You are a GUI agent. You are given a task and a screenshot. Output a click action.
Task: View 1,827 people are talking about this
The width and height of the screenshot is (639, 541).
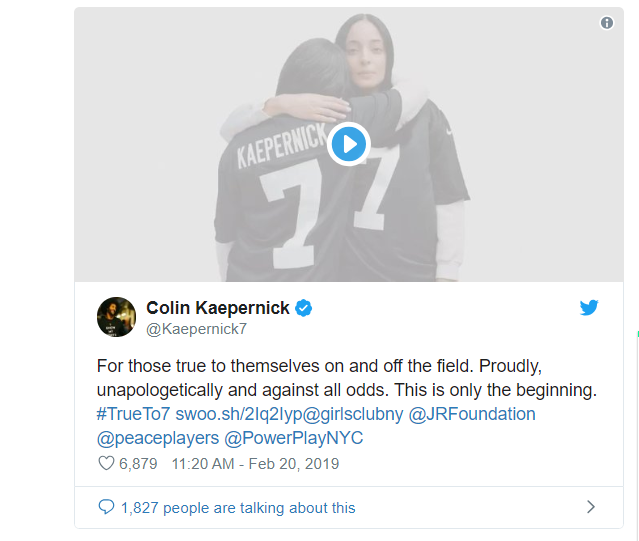click(x=238, y=508)
